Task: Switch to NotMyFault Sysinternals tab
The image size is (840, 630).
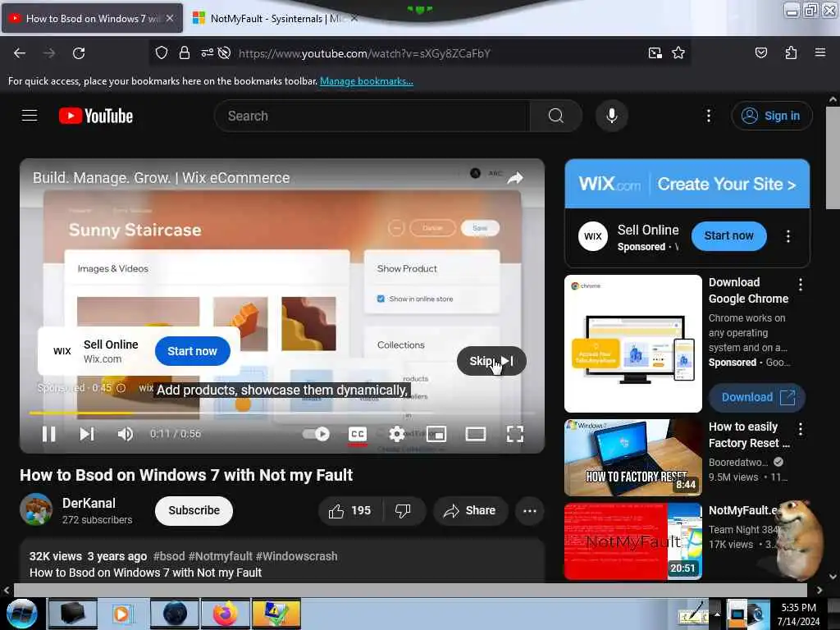Action: [x=275, y=19]
